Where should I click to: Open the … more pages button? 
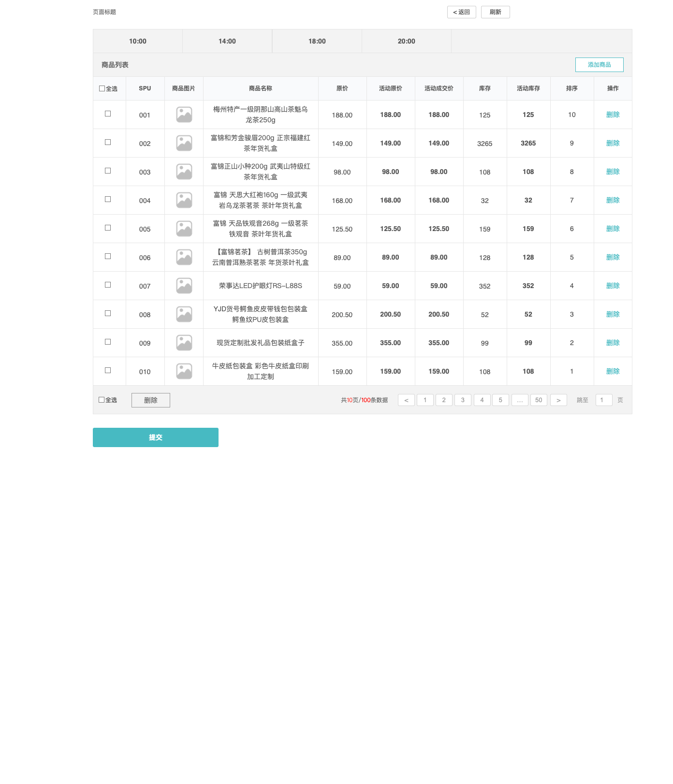(x=520, y=400)
